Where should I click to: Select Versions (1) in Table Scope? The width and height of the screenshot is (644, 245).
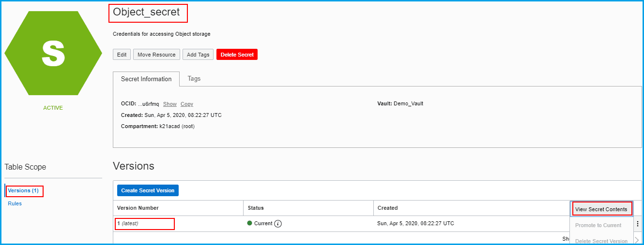point(23,191)
